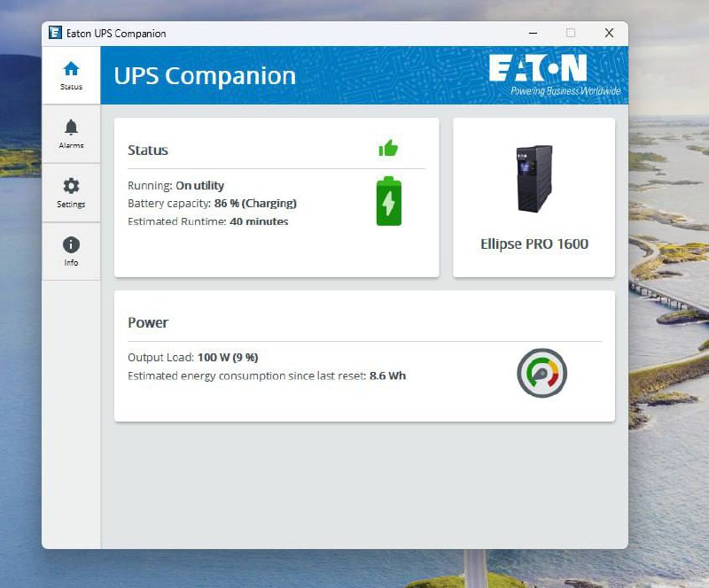Open the Info tab
This screenshot has width=709, height=588.
pyautogui.click(x=71, y=251)
